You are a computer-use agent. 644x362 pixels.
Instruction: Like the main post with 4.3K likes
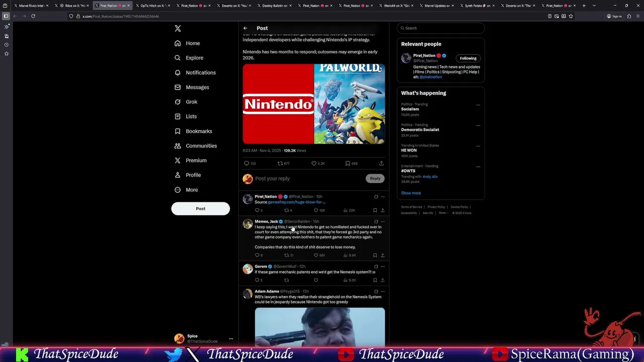pos(313,163)
